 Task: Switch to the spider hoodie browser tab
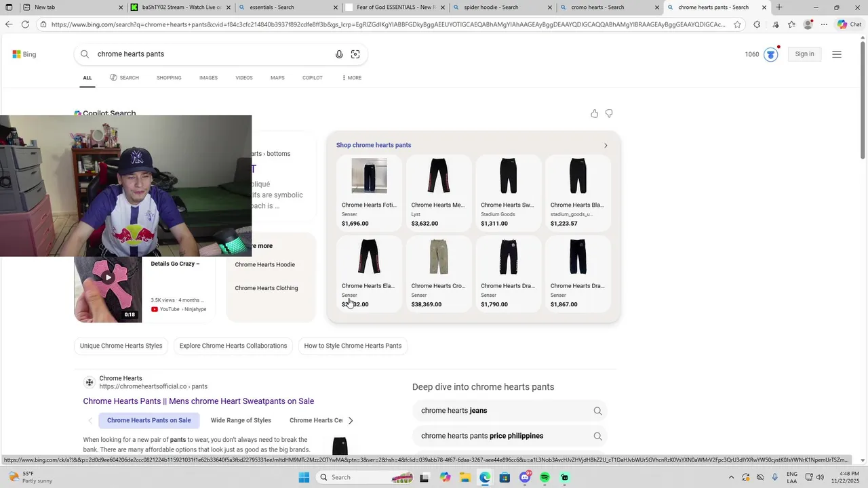(502, 7)
